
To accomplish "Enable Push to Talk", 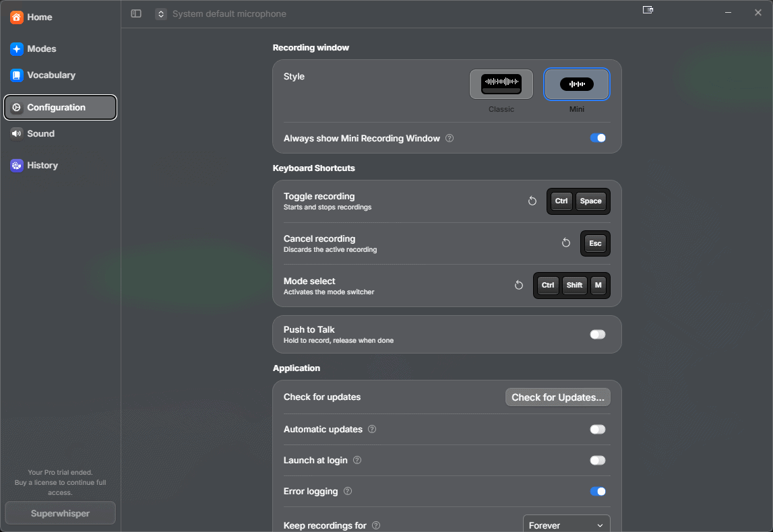I will (598, 335).
